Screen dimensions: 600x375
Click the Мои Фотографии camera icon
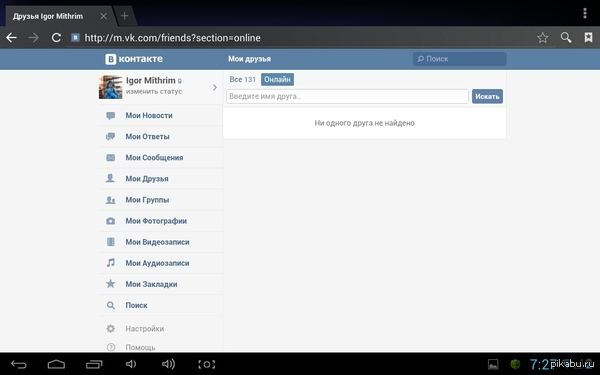(x=111, y=221)
